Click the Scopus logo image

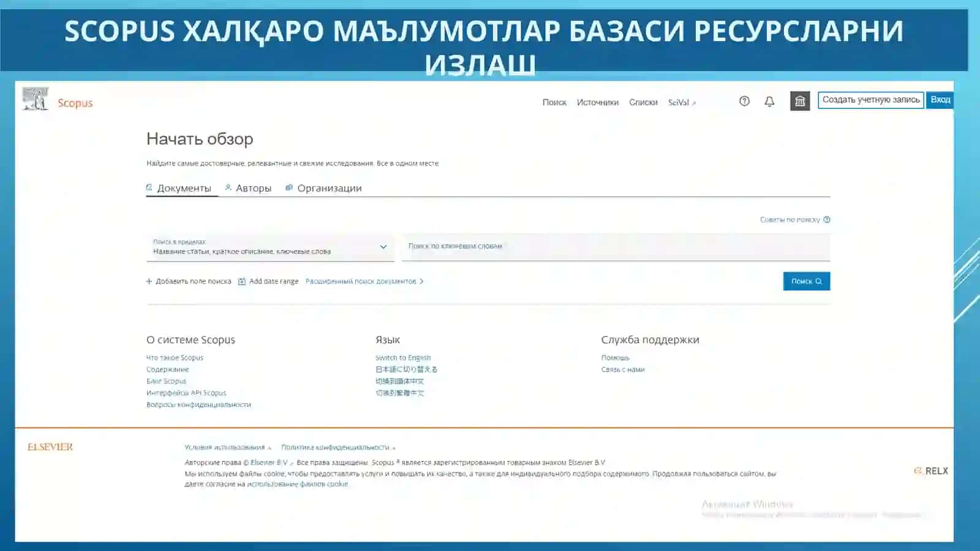[x=35, y=99]
